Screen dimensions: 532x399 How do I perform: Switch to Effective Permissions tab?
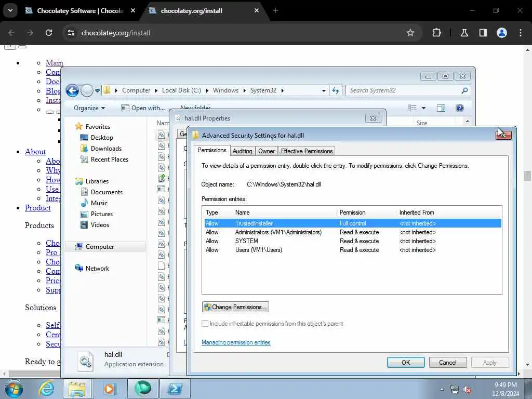pos(307,151)
